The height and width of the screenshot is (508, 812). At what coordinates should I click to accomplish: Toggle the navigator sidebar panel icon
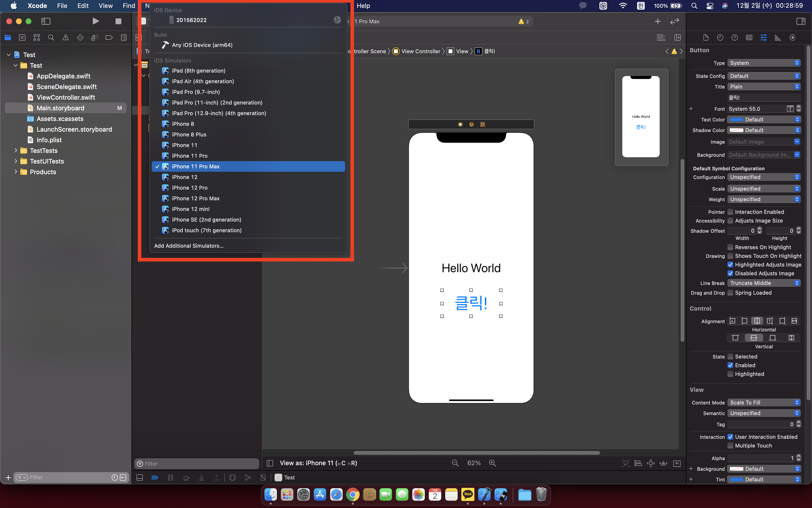click(46, 21)
